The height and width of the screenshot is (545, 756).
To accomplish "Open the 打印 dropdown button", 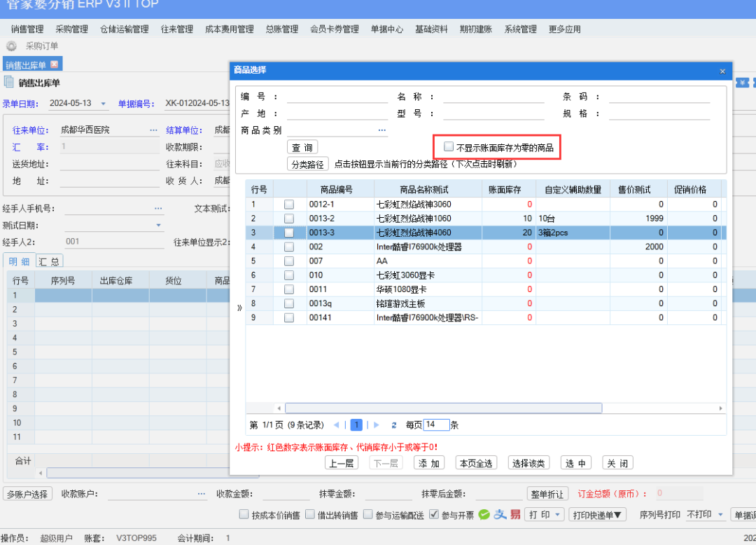I will tap(544, 515).
